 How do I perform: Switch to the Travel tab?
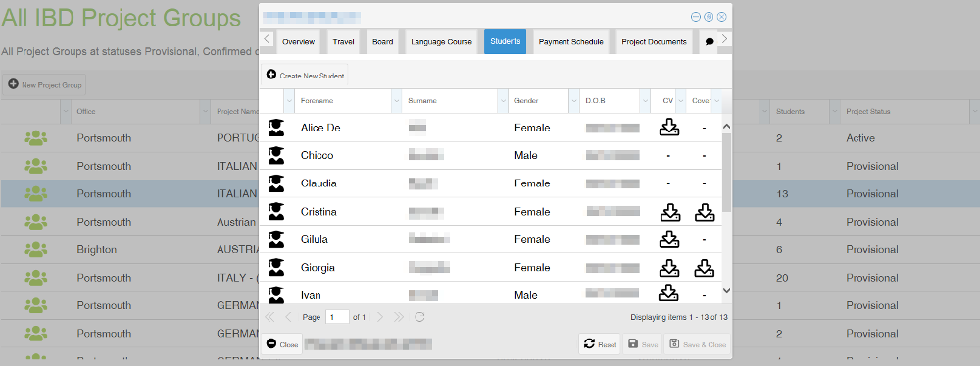(x=343, y=42)
